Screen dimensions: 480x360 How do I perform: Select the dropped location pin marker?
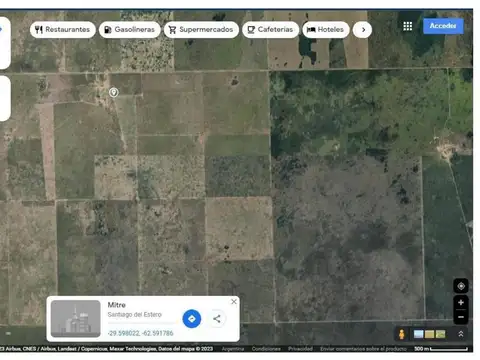coord(114,92)
